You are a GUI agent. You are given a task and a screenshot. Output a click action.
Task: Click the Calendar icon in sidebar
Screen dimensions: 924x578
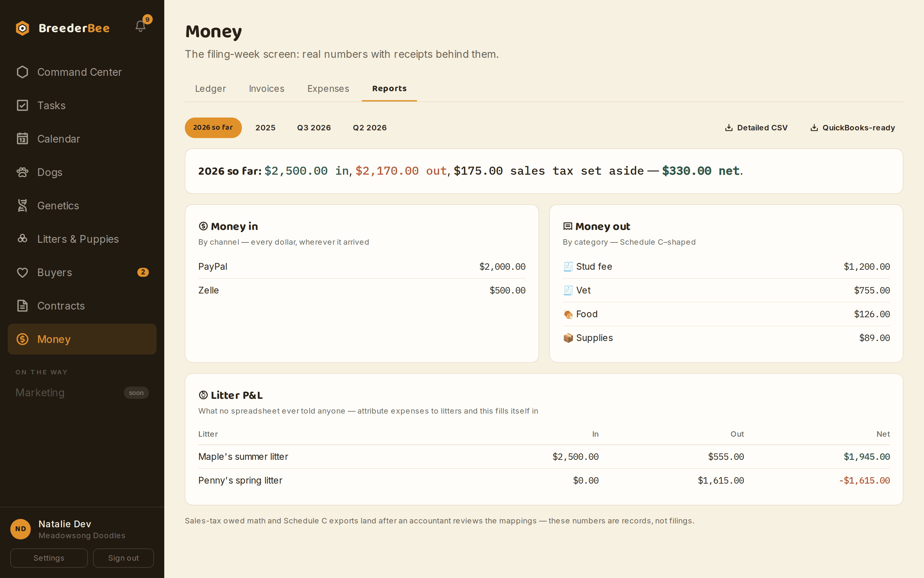click(22, 139)
